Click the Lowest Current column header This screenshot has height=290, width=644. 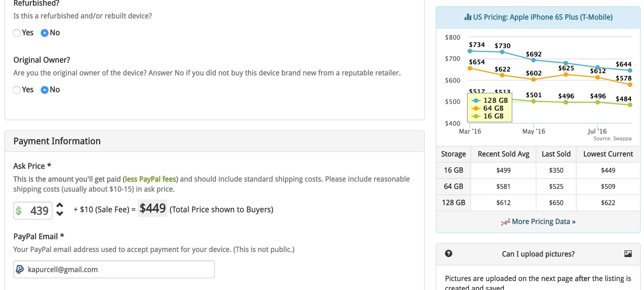click(608, 154)
